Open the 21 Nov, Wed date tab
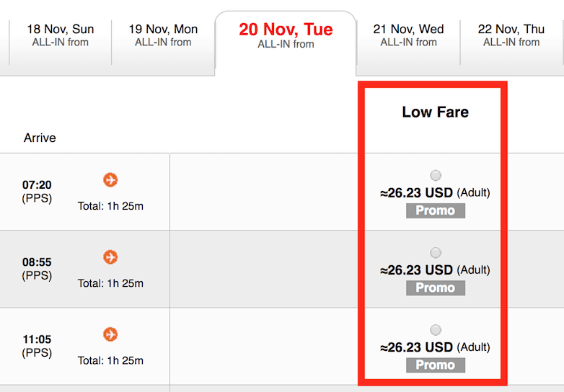The image size is (564, 392). pyautogui.click(x=408, y=35)
